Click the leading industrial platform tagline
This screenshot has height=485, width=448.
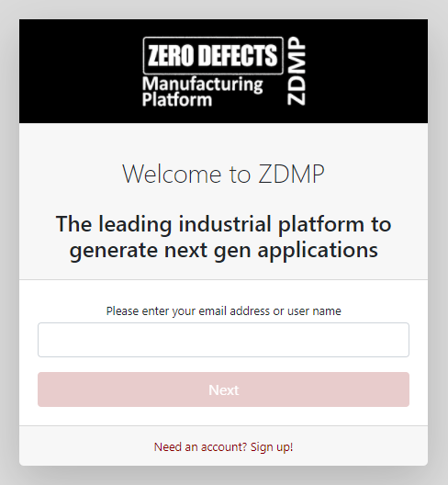tap(223, 237)
